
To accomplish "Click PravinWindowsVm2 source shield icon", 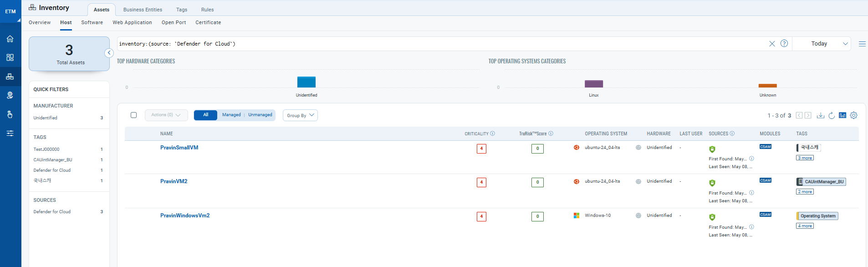I will click(712, 217).
